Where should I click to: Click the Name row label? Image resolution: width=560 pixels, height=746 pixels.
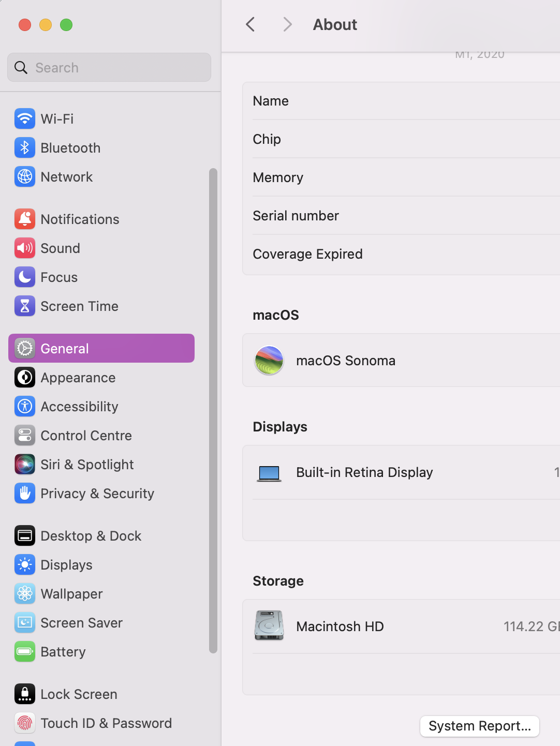click(x=271, y=101)
